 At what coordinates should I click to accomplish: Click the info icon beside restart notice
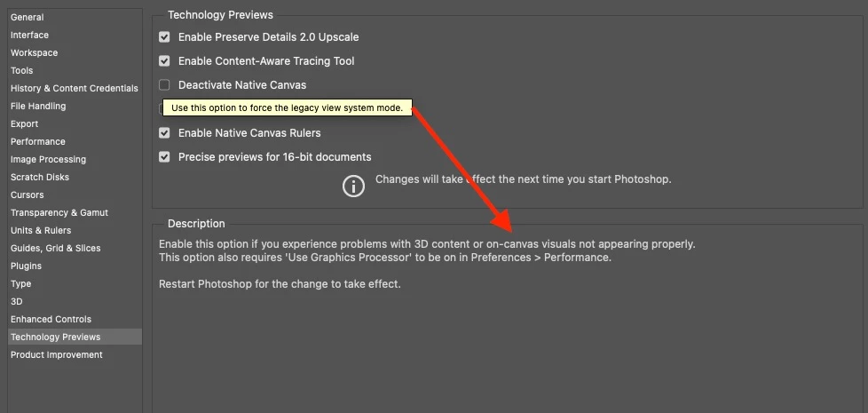point(353,186)
